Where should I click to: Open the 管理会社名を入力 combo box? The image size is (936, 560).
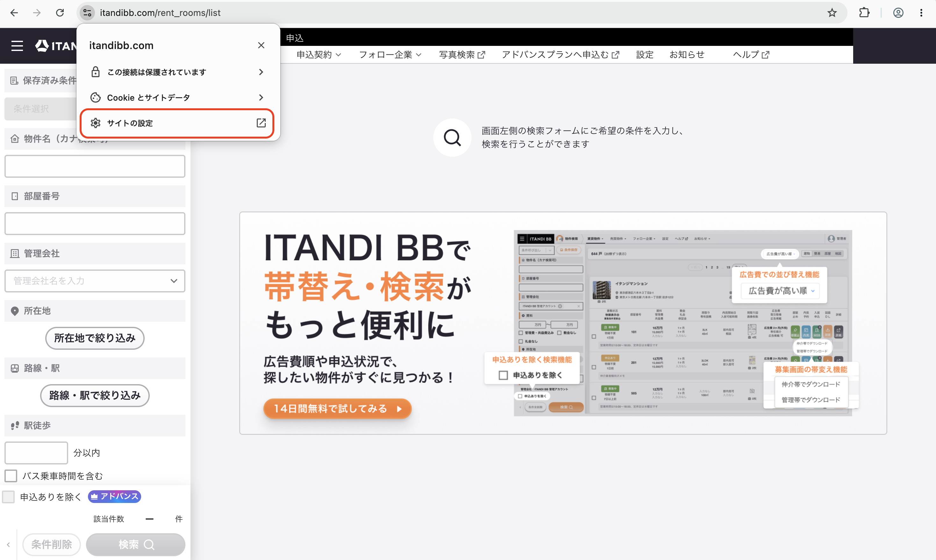pos(95,281)
